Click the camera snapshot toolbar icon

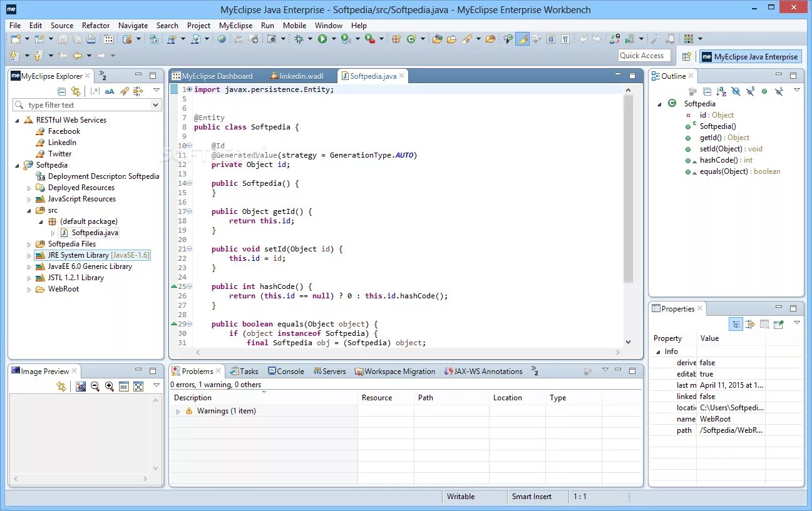(271, 39)
